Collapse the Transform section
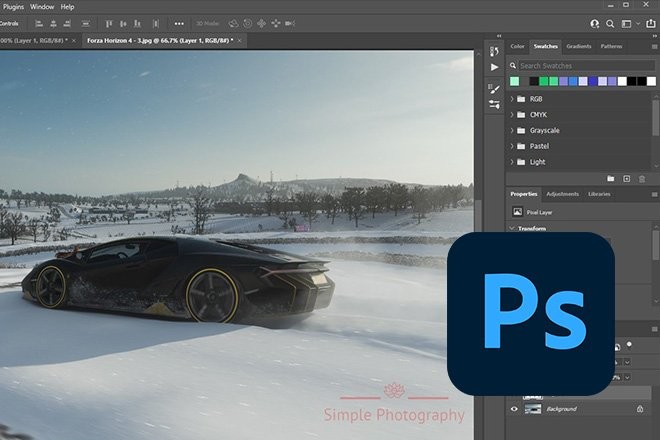660x440 pixels. [x=512, y=228]
